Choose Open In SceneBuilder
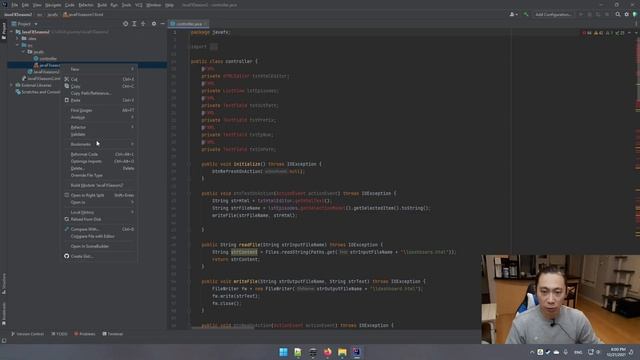 (x=100, y=246)
